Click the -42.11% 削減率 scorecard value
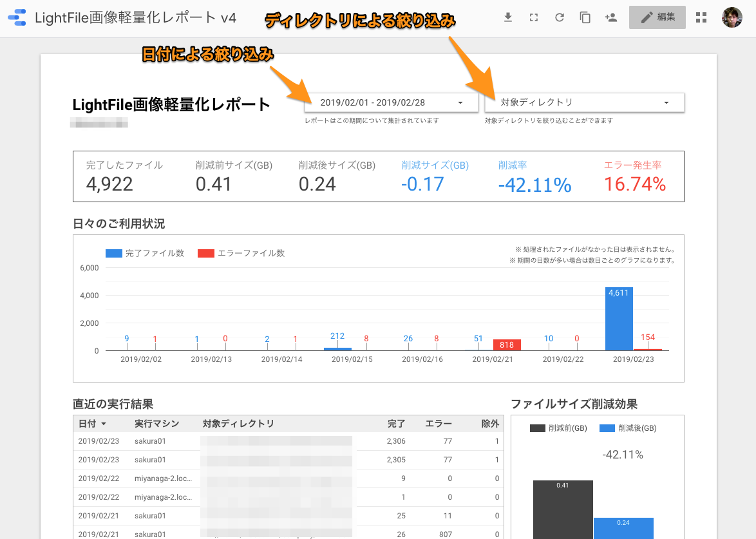Screen dimensions: 756x539 pyautogui.click(x=534, y=185)
